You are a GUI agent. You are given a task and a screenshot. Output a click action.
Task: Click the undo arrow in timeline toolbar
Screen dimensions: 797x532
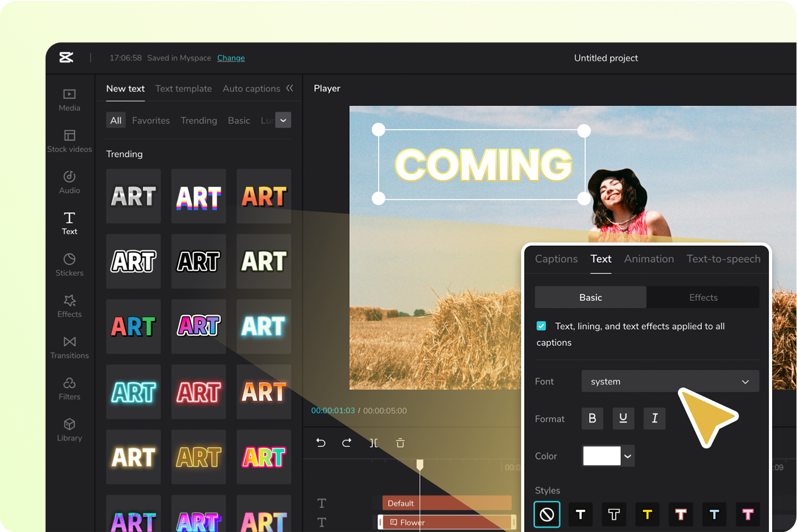click(321, 442)
